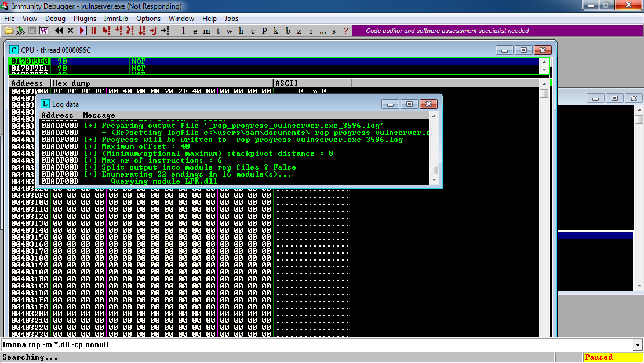Screen dimensions: 644x363
Task: Open the Plugins menu
Action: point(85,19)
